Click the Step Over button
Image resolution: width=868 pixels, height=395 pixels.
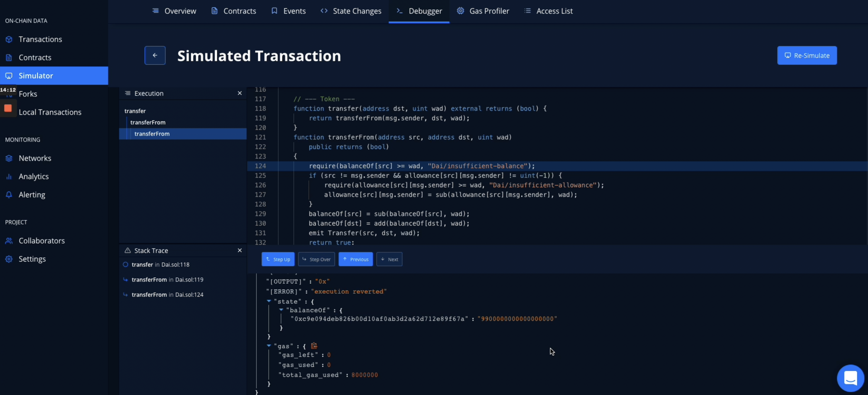point(316,259)
